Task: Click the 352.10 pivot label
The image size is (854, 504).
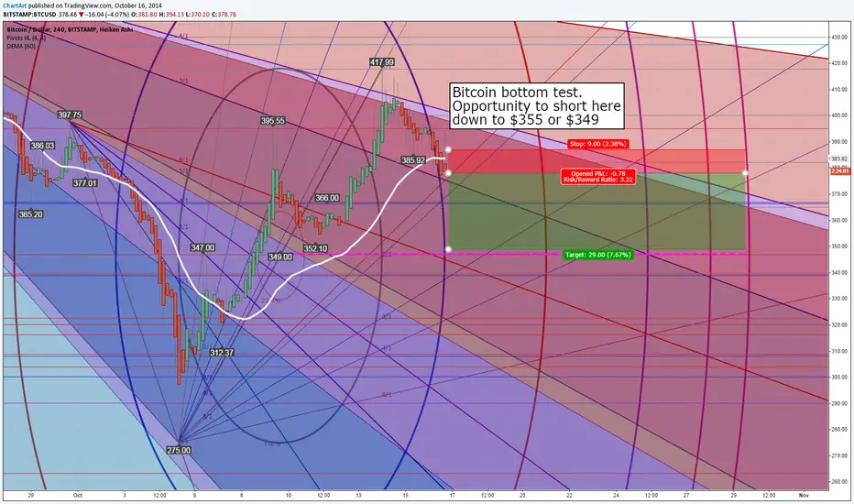Action: pos(315,249)
